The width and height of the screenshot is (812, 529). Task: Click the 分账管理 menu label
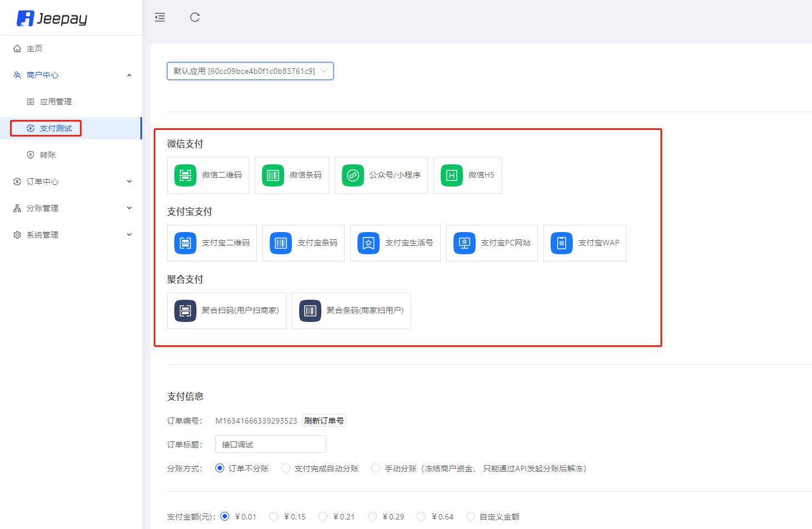click(42, 208)
